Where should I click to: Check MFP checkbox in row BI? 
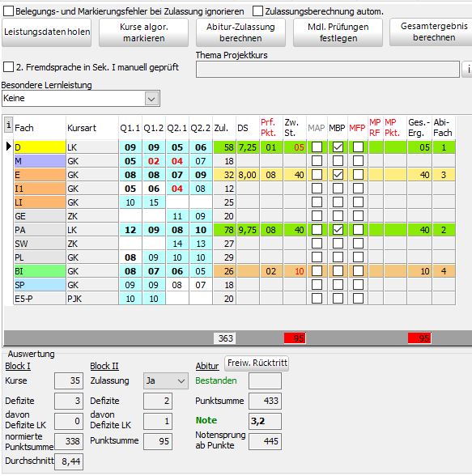pos(358,270)
